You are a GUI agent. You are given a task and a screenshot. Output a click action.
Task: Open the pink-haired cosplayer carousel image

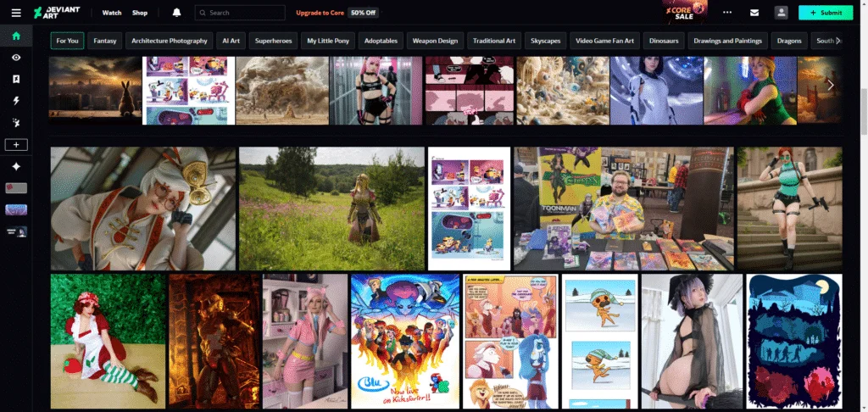376,90
